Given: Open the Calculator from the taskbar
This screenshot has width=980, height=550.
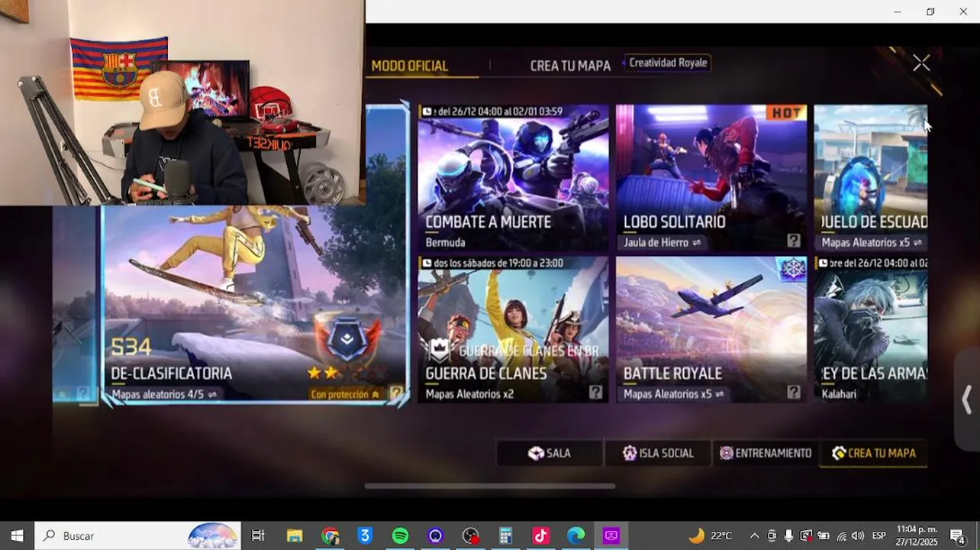Looking at the screenshot, I should [505, 535].
